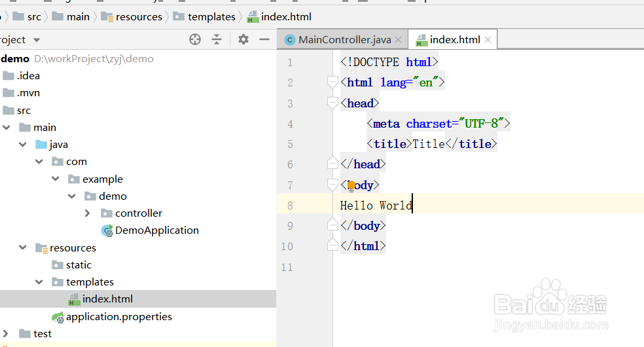Image resolution: width=644 pixels, height=347 pixels.
Task: Click the yellow lightbulb intention icon
Action: coord(351,186)
